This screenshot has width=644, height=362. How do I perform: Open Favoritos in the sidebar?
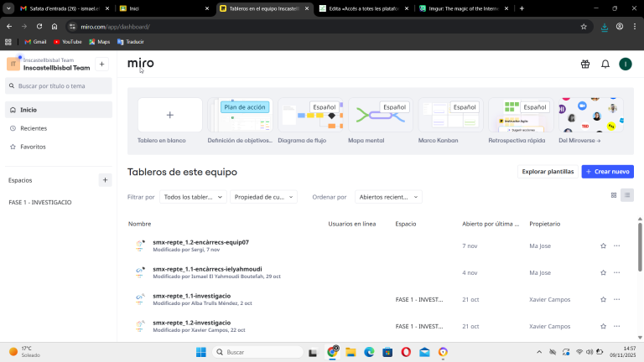(33, 147)
